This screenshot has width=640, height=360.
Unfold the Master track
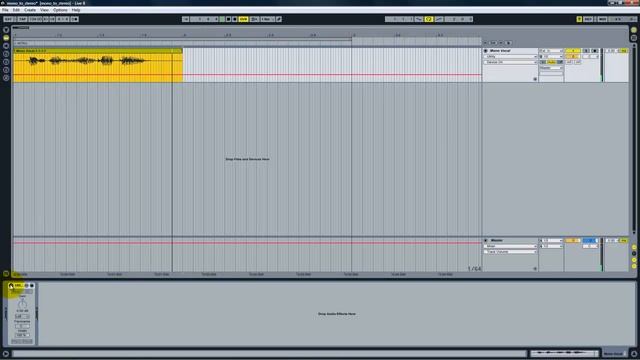point(486,240)
